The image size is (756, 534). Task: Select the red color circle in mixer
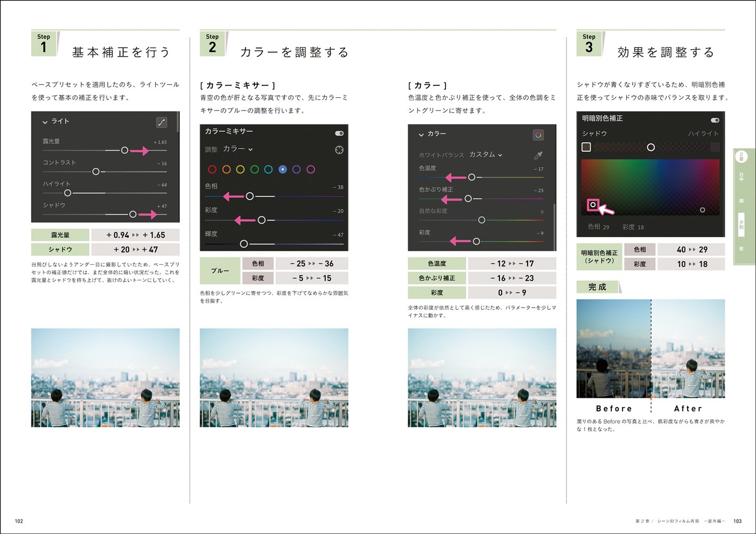click(212, 169)
